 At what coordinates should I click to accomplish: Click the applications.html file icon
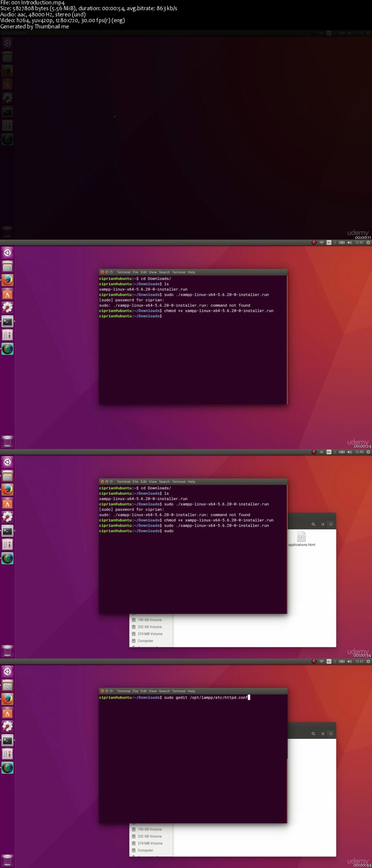[x=302, y=537]
